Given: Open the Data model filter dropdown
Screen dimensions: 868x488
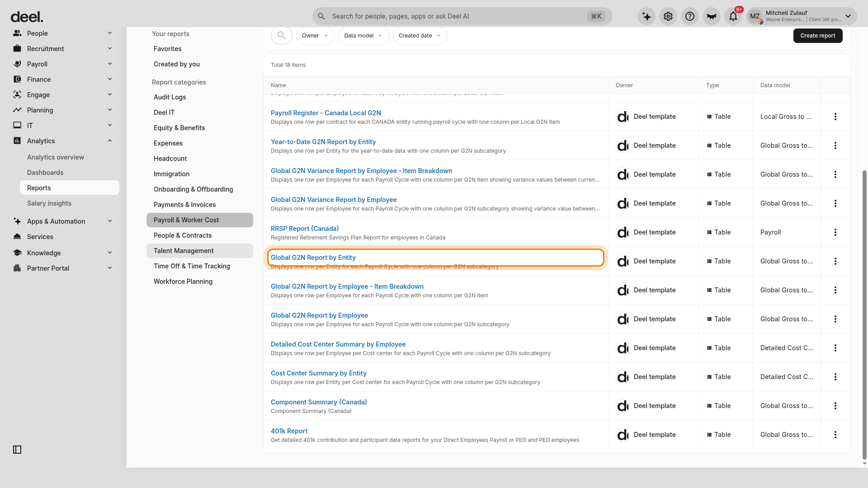Looking at the screenshot, I should (364, 36).
